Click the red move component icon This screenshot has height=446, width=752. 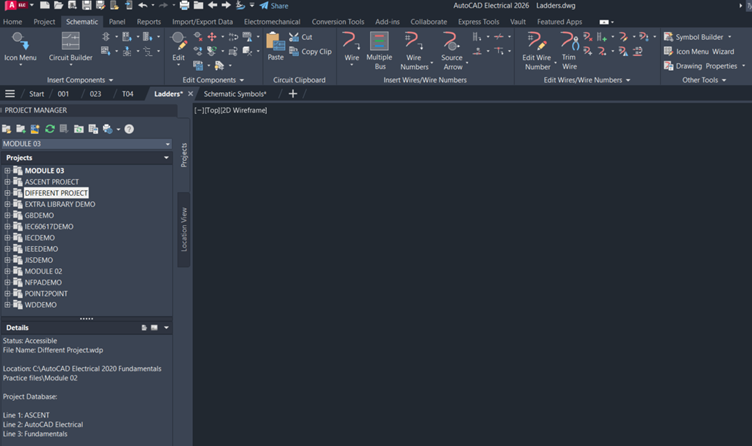[212, 36]
